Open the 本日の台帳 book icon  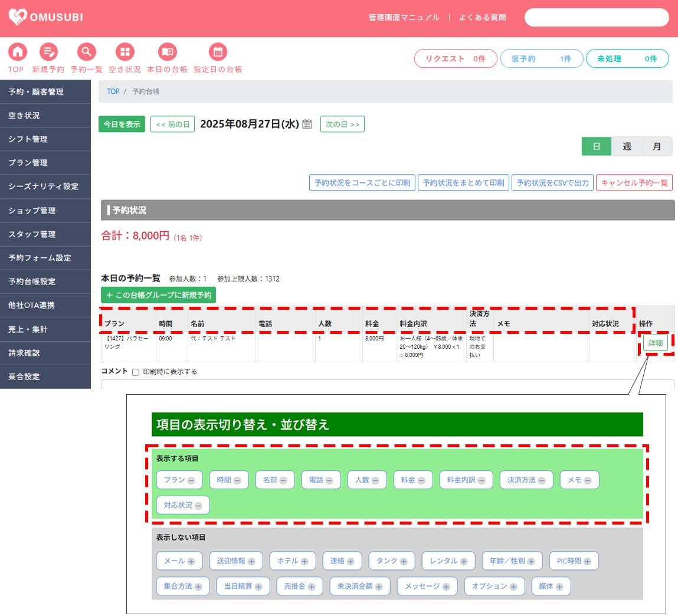pyautogui.click(x=167, y=52)
